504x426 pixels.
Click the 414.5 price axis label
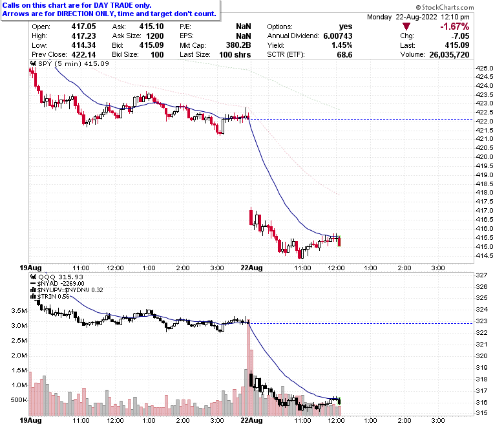(x=485, y=255)
